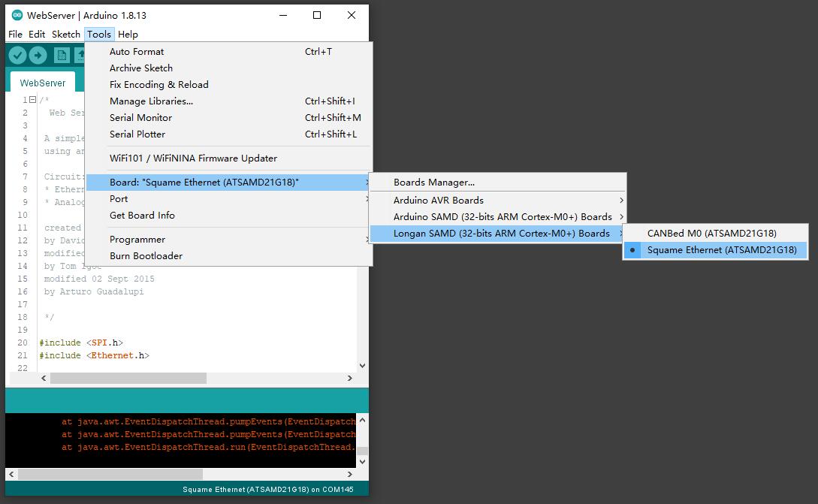Expand Arduino AVR Boards submenu
The height and width of the screenshot is (504, 818).
(x=498, y=201)
